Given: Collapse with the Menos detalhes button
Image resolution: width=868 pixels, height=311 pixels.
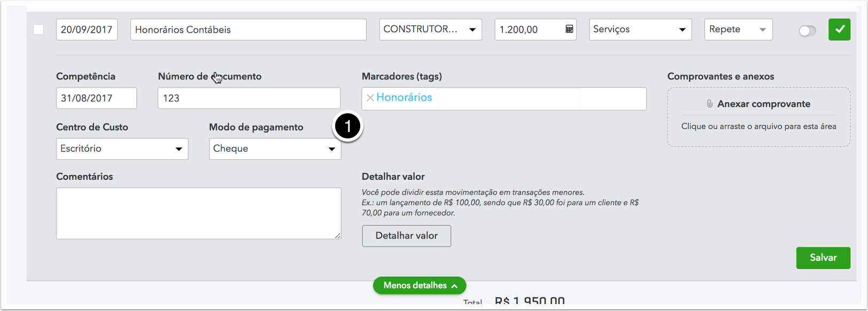Looking at the screenshot, I should [x=420, y=285].
